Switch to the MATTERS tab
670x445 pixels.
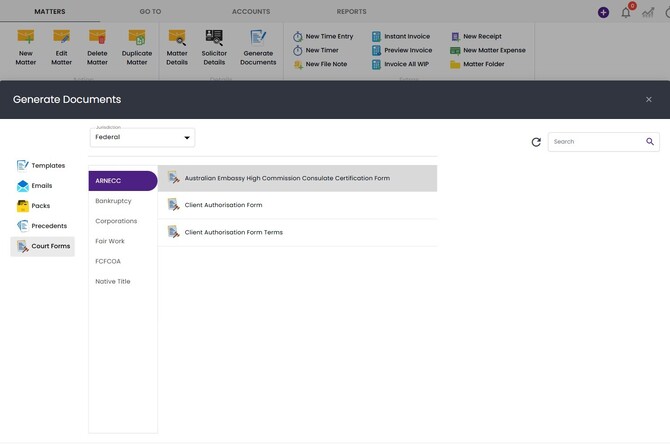pos(50,12)
